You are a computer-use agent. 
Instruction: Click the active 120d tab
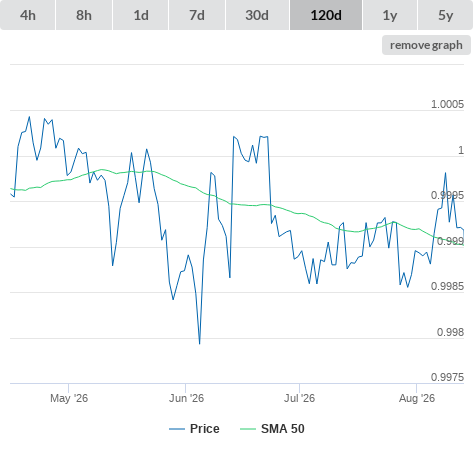pos(326,15)
